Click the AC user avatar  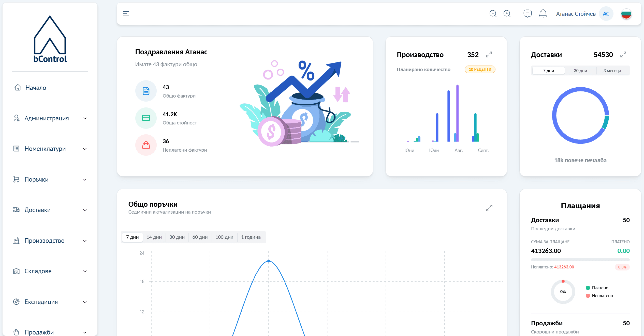[x=606, y=14]
